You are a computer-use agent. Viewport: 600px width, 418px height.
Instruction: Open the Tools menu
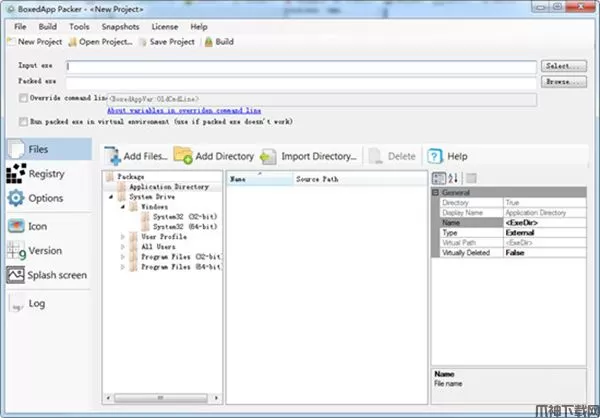click(x=79, y=27)
